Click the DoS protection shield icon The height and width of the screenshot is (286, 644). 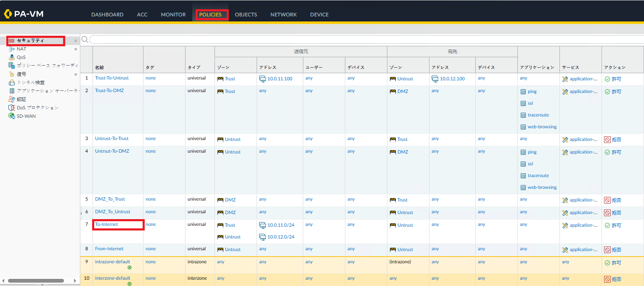click(x=12, y=108)
